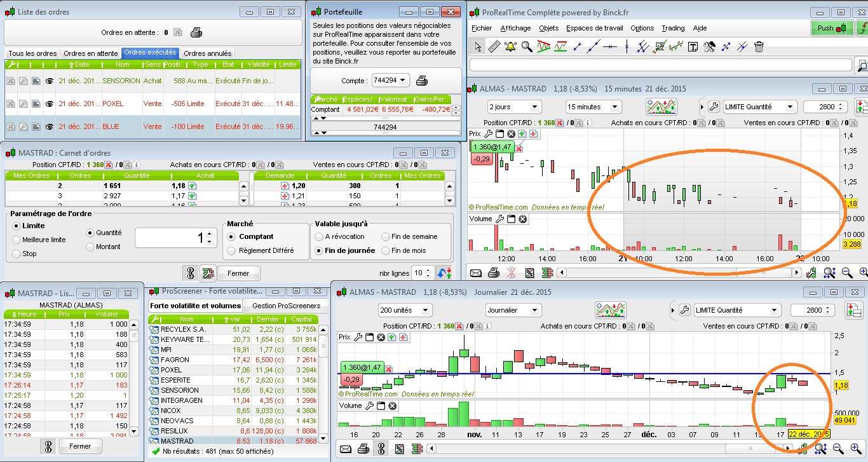
Task: Open the 200 unités dropdown
Action: pos(404,310)
